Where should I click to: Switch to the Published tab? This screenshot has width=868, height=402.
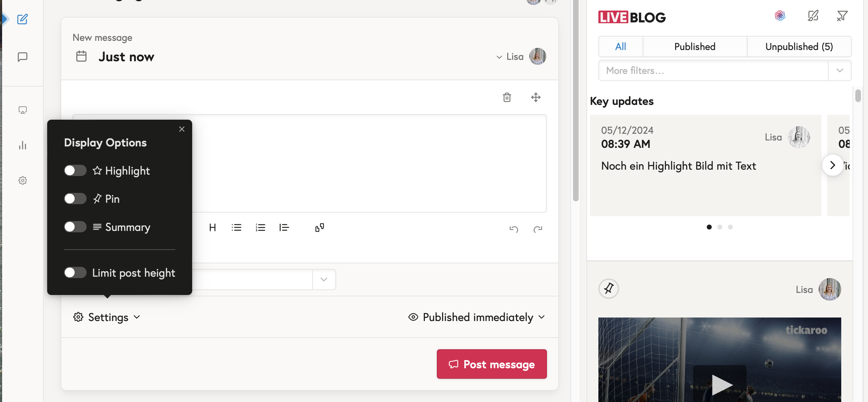(x=694, y=46)
